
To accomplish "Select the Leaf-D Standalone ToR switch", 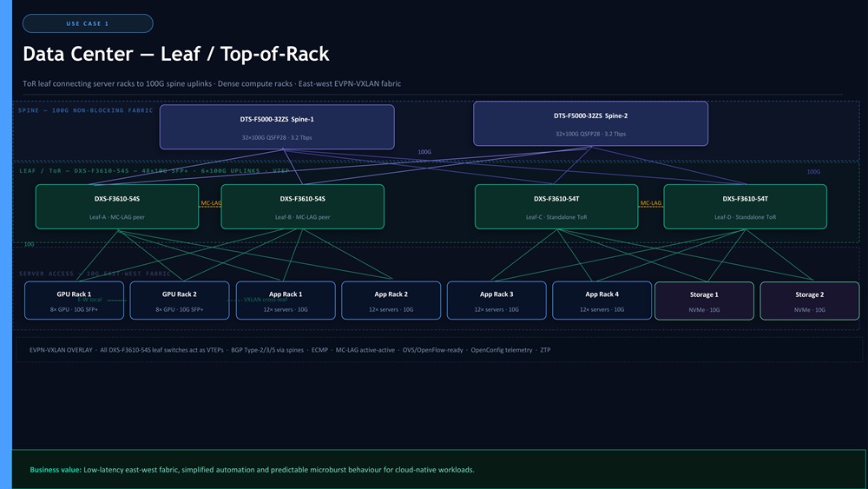I will (745, 207).
